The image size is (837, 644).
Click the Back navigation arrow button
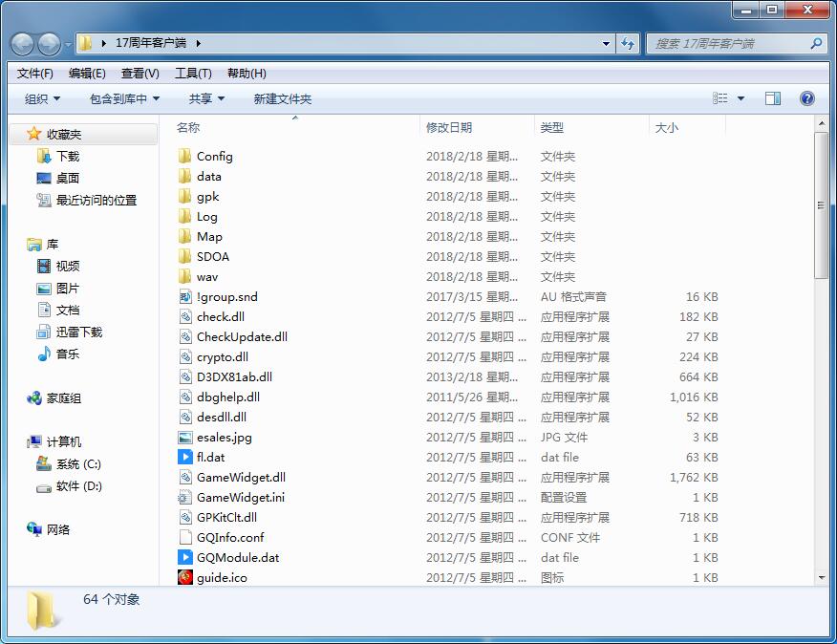23,44
